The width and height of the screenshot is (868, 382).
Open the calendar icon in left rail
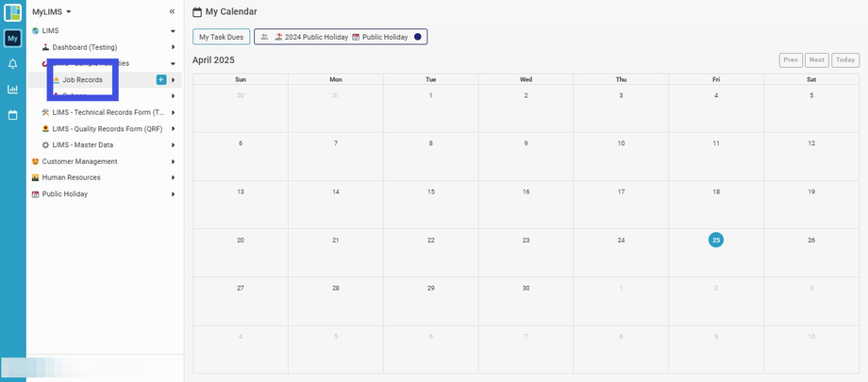pyautogui.click(x=12, y=115)
